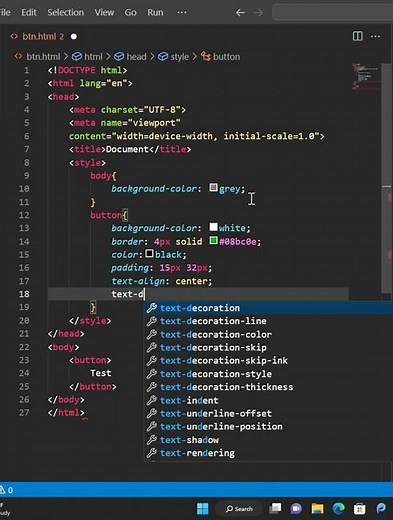The image size is (393, 520).
Task: Open Task View from the taskbar
Action: (275, 509)
